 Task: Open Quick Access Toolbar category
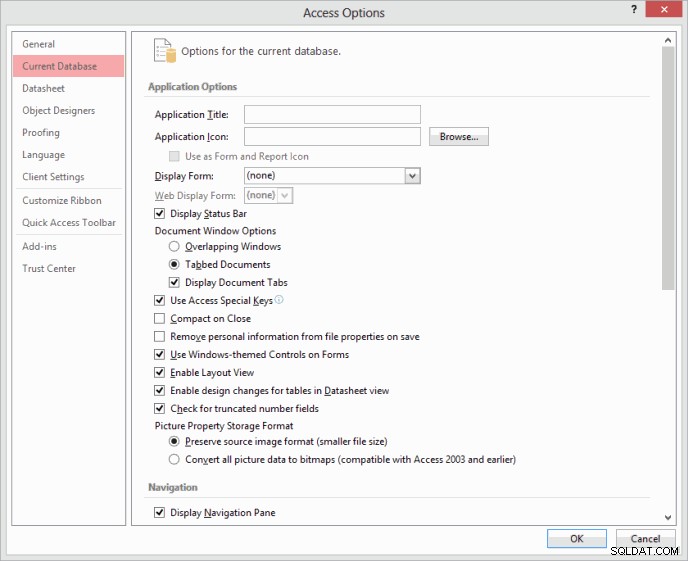pyautogui.click(x=69, y=222)
